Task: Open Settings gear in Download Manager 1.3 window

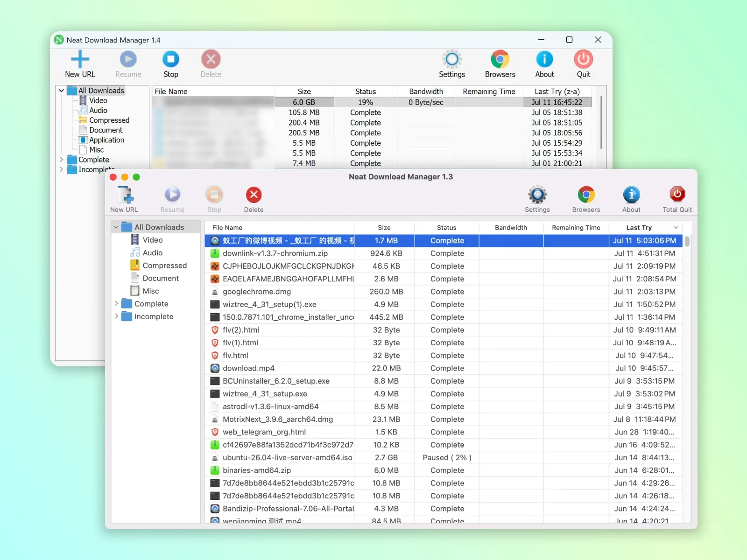Action: [537, 195]
